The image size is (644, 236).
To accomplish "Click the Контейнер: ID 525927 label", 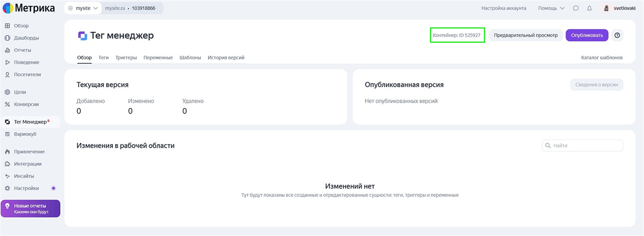I will tap(457, 35).
